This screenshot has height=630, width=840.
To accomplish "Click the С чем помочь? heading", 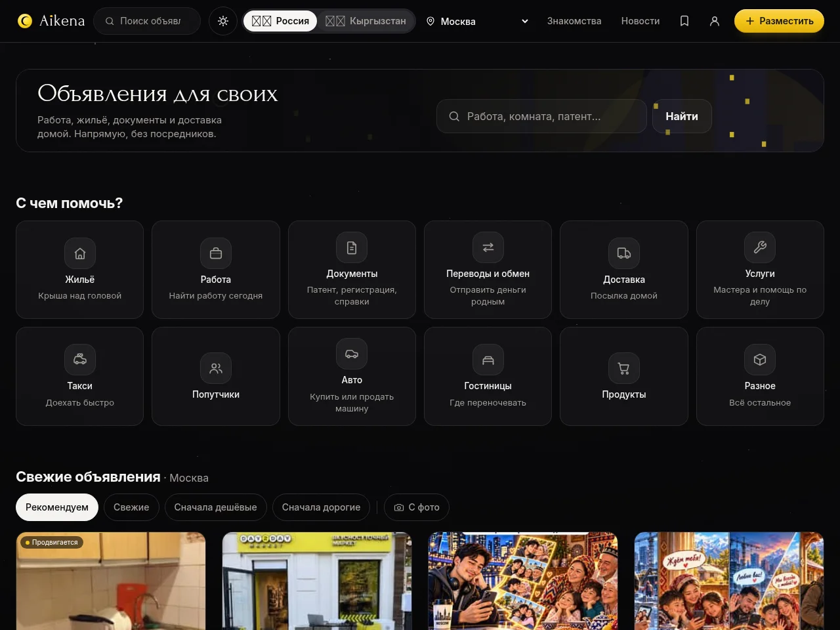I will click(x=69, y=203).
